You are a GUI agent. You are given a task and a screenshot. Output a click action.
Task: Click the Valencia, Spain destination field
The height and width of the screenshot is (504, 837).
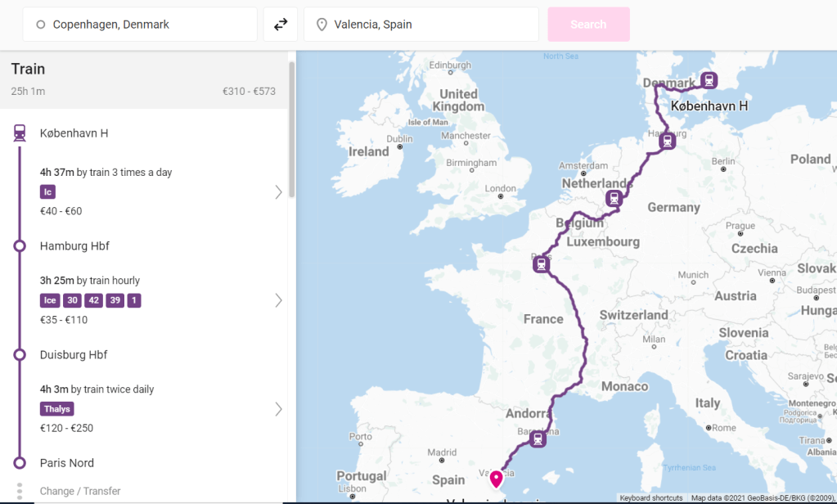421,25
